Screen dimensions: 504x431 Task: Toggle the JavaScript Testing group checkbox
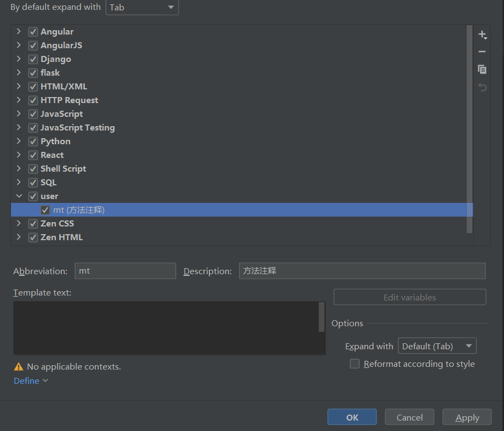[33, 128]
